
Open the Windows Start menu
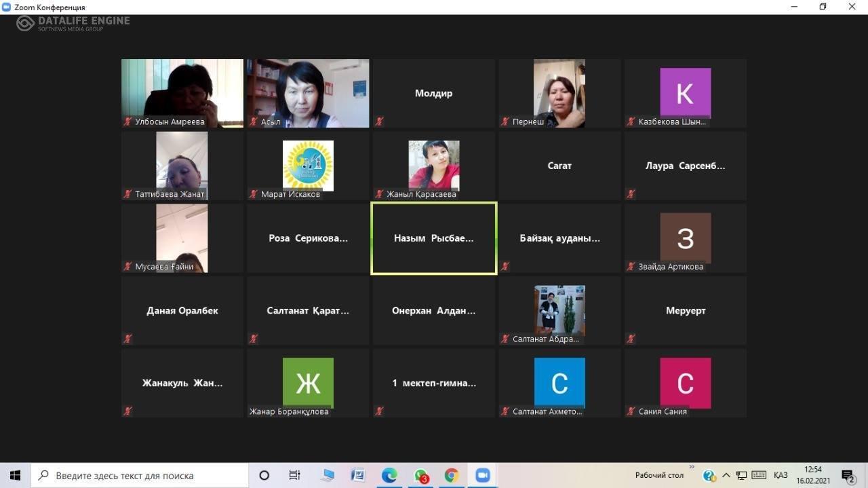(x=15, y=475)
